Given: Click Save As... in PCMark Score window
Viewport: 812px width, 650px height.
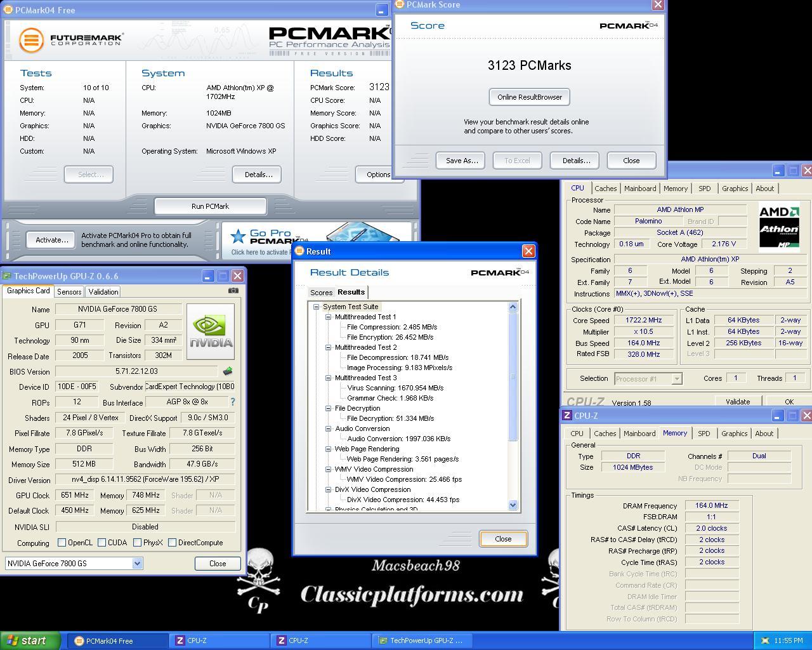Looking at the screenshot, I should click(461, 161).
